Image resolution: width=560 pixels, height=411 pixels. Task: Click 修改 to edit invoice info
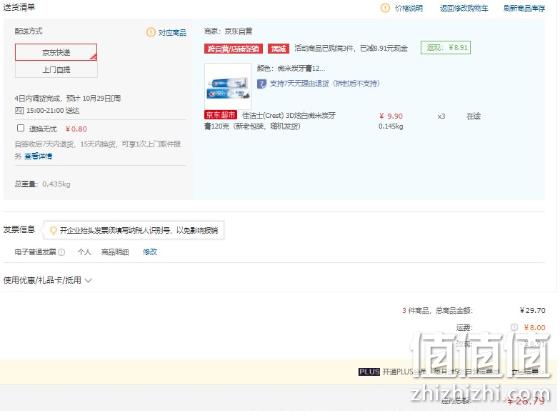coord(150,252)
